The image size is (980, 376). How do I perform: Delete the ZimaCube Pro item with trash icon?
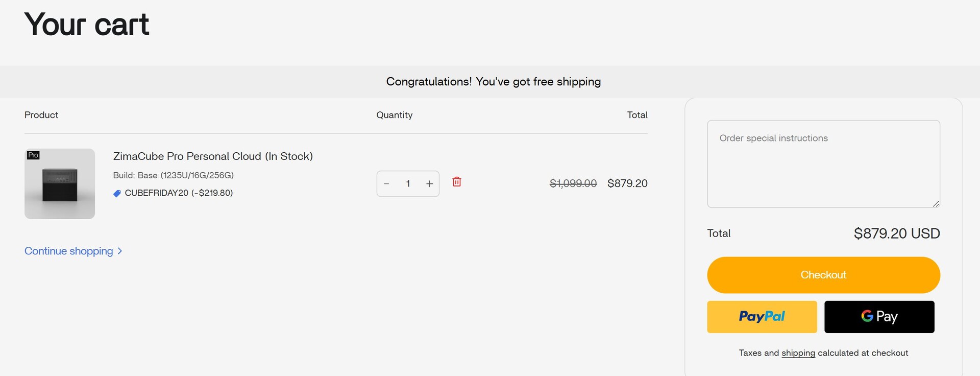click(457, 182)
